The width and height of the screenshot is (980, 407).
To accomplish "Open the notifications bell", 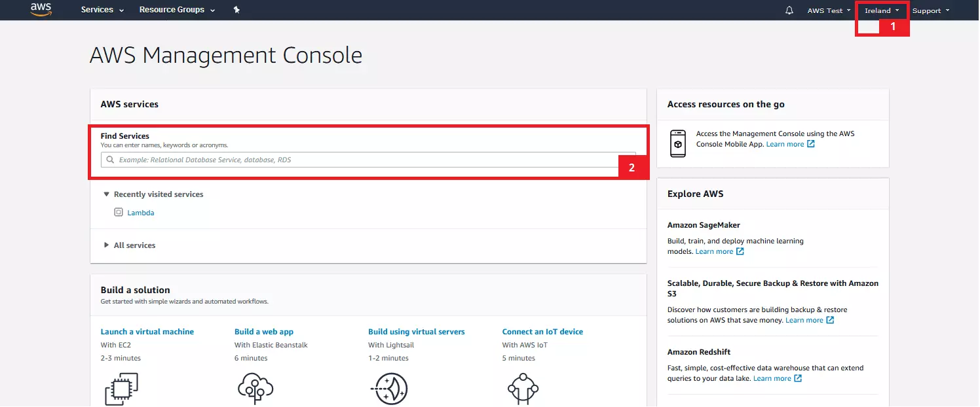I will click(789, 10).
